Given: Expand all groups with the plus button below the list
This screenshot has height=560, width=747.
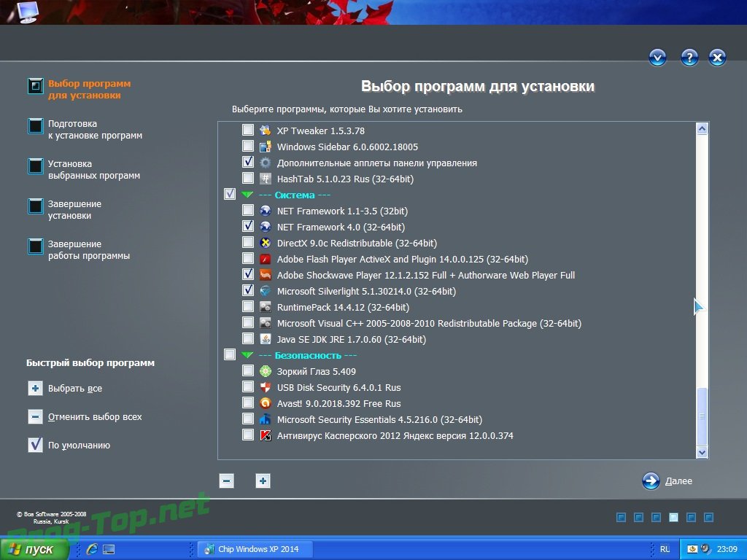Looking at the screenshot, I should coord(263,481).
